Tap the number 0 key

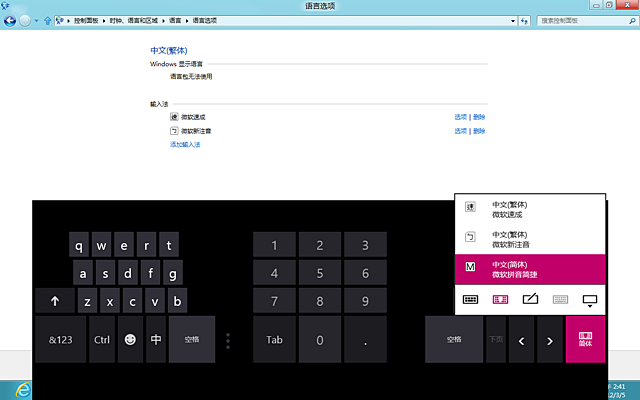(320, 339)
